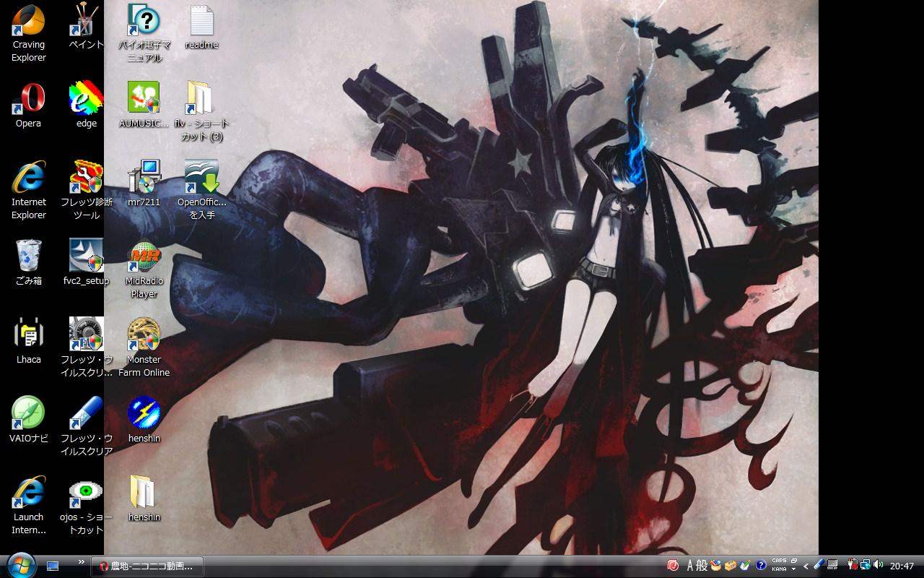924x578 pixels.
Task: Open the Launch Internet Explorer shortcut icon
Action: [28, 506]
